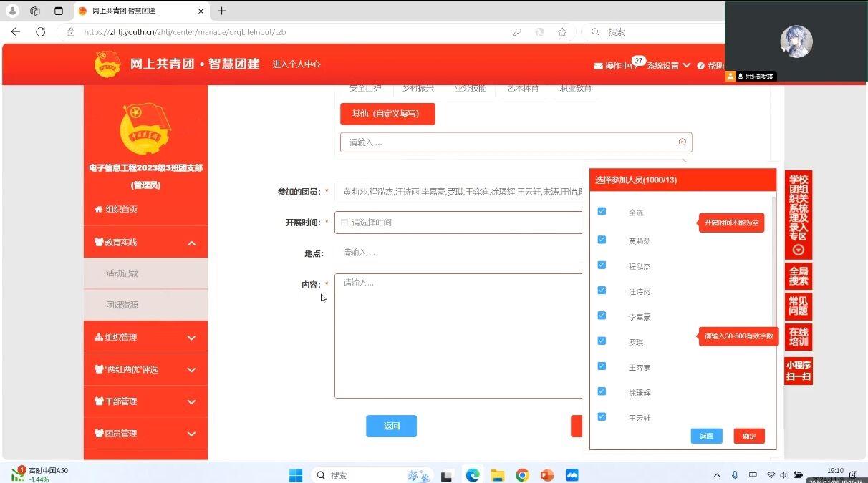Click 确定 in the member selection popup
This screenshot has width=868, height=483.
(x=749, y=436)
